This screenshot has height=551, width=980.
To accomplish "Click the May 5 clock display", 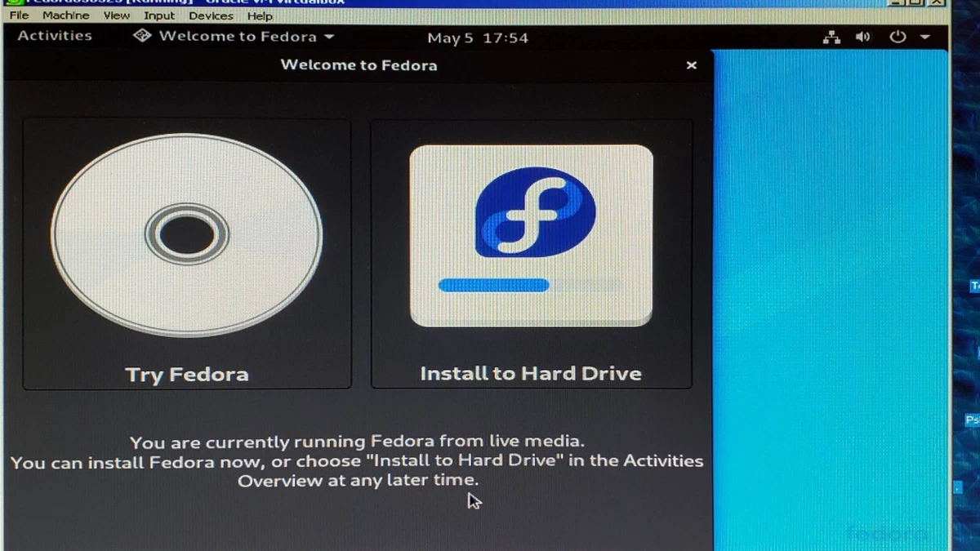I will tap(478, 37).
